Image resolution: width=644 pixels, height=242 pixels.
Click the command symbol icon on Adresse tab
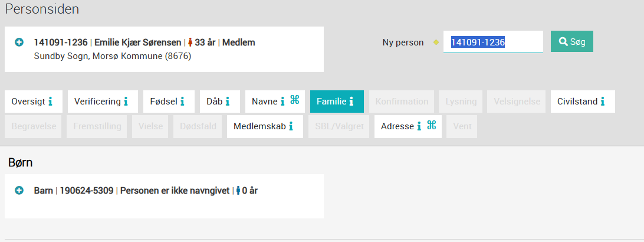(x=431, y=125)
